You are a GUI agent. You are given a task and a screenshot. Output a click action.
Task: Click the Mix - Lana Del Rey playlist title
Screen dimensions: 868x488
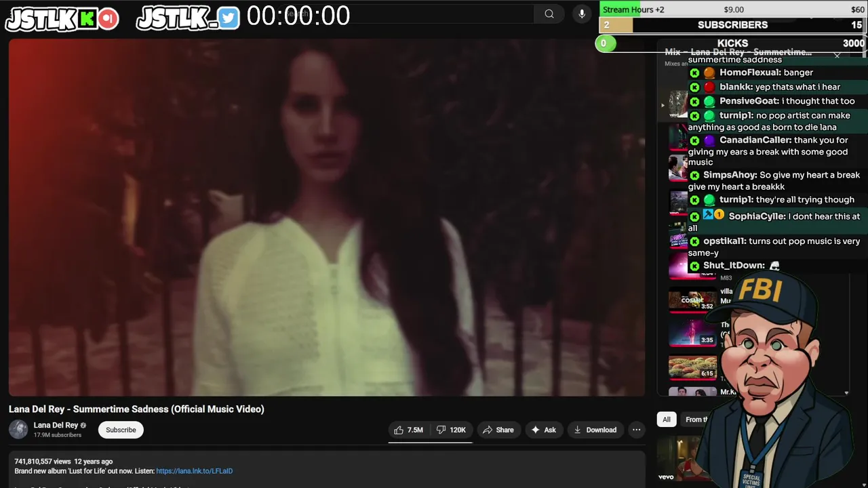pyautogui.click(x=738, y=52)
